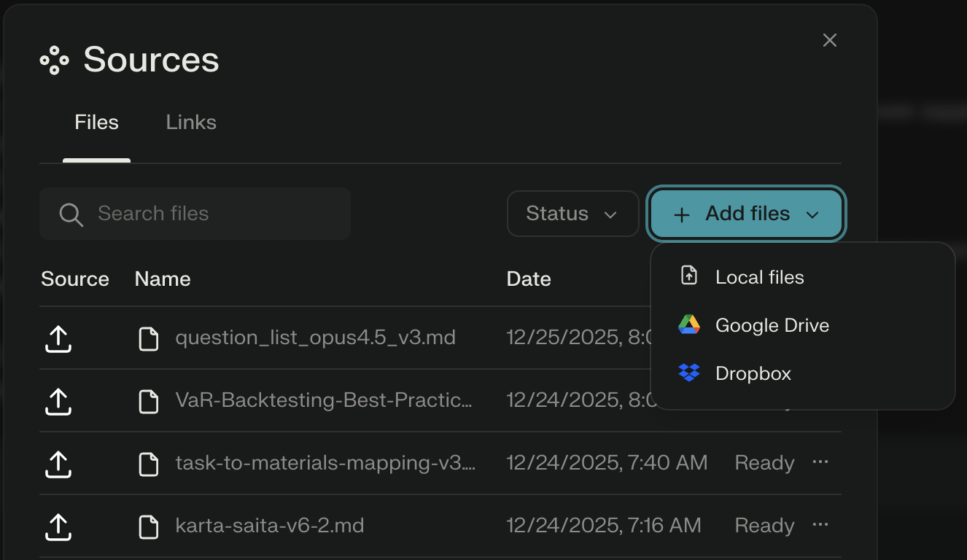Sort by the Name column header
This screenshot has height=560, width=967.
(163, 279)
